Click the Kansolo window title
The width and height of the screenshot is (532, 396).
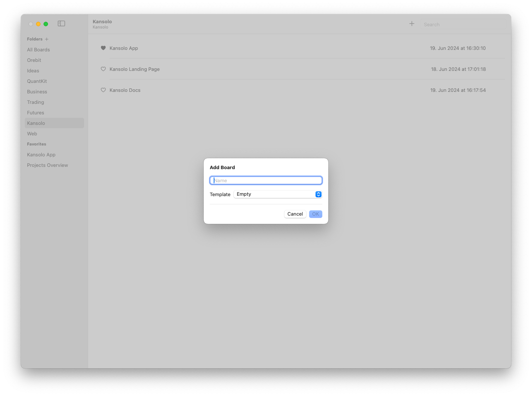102,21
